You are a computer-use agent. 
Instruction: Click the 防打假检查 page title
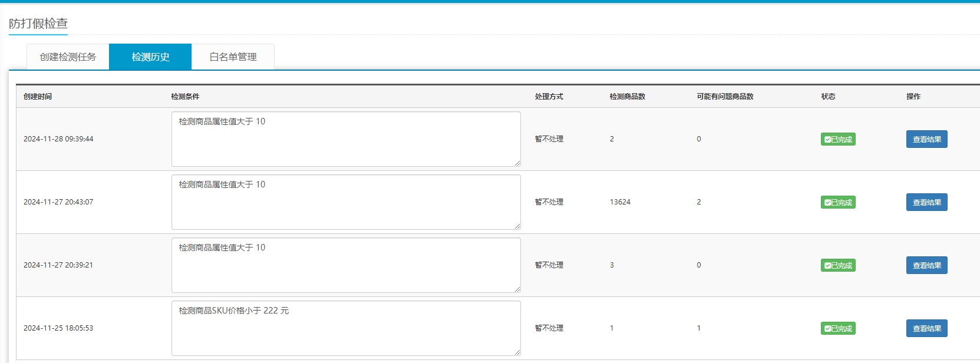tap(38, 24)
